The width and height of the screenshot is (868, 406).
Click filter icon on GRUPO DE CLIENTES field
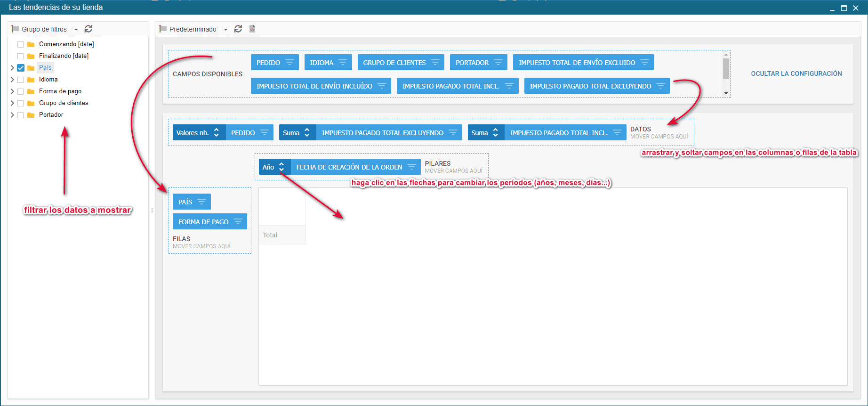[x=435, y=63]
